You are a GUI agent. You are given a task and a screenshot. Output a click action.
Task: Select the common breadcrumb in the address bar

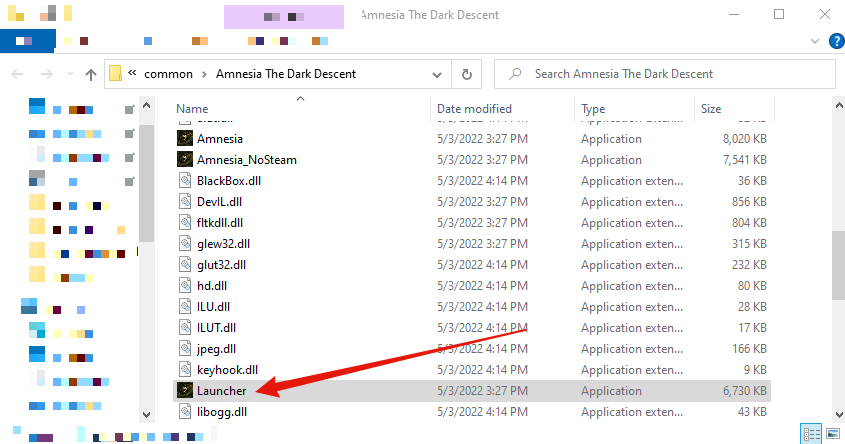pyautogui.click(x=168, y=74)
